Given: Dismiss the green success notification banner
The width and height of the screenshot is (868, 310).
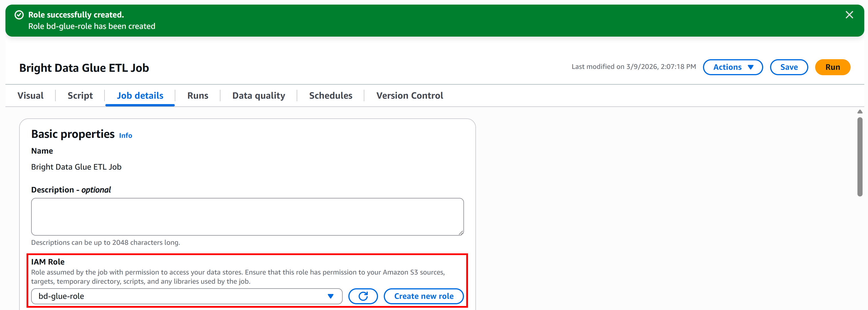Looking at the screenshot, I should coord(849,15).
